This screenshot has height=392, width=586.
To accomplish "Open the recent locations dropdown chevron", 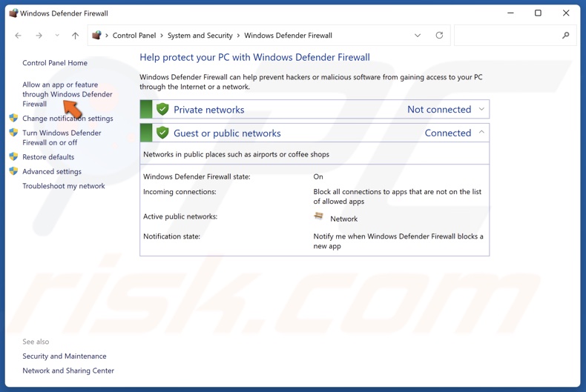I will tap(57, 36).
